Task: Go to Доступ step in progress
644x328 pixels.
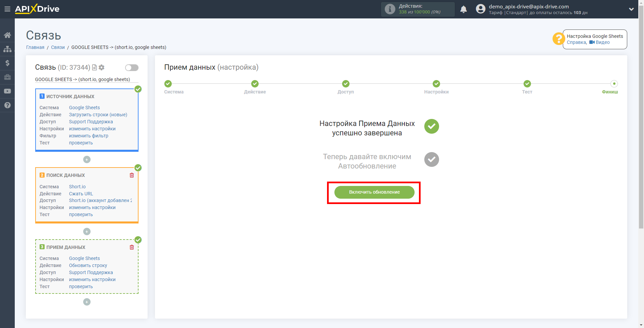Action: [x=346, y=84]
